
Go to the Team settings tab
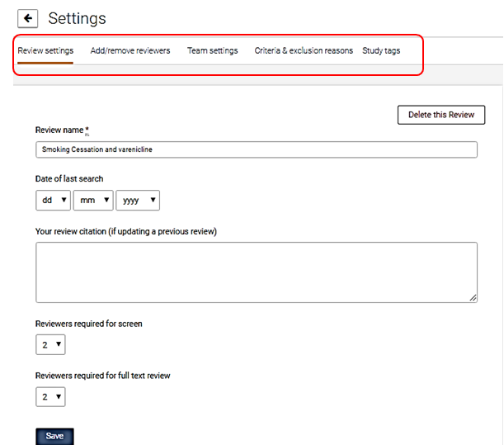click(213, 50)
